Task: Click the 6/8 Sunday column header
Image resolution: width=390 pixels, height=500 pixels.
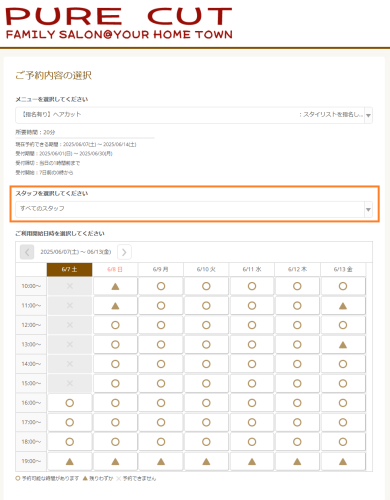Action: click(115, 269)
